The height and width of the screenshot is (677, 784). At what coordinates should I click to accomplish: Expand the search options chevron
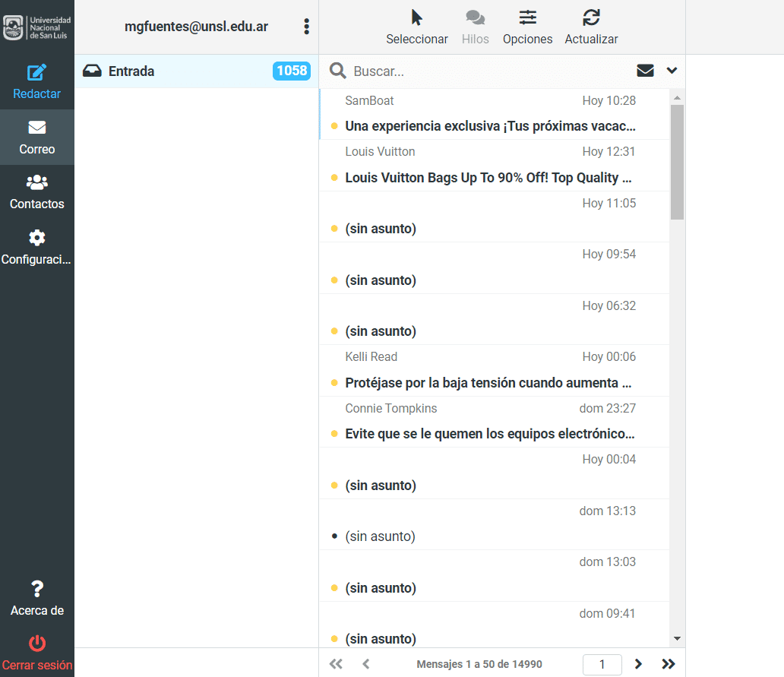pos(672,71)
